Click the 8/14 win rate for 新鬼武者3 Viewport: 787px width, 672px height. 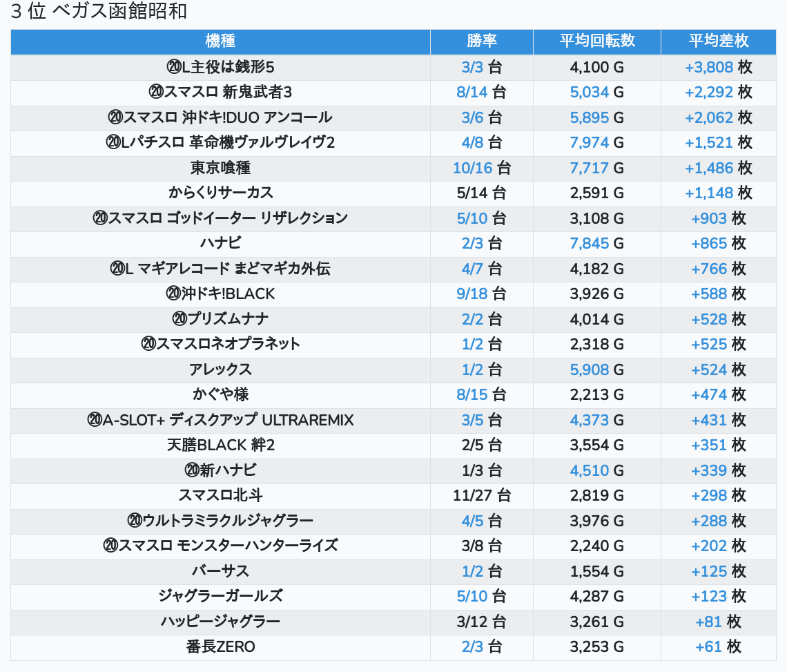click(472, 93)
